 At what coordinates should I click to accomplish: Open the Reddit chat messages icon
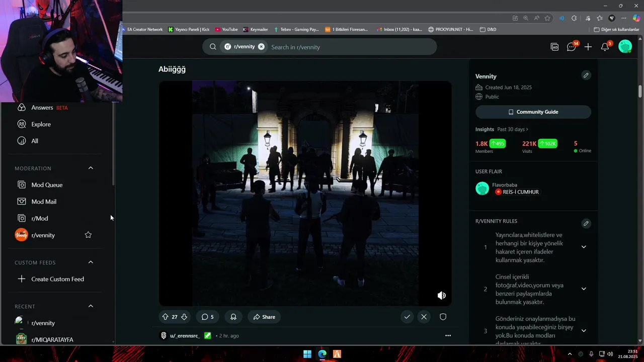coord(572,47)
